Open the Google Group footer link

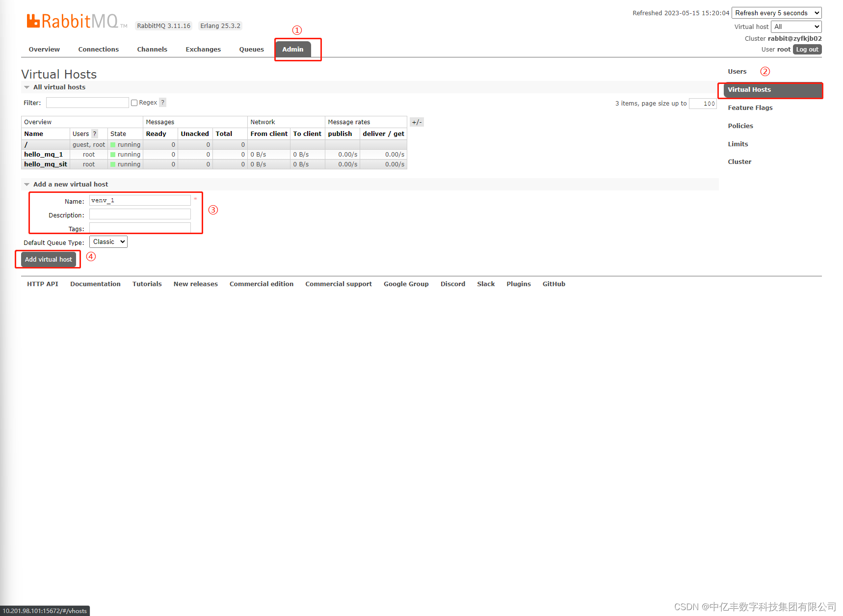[x=406, y=284]
